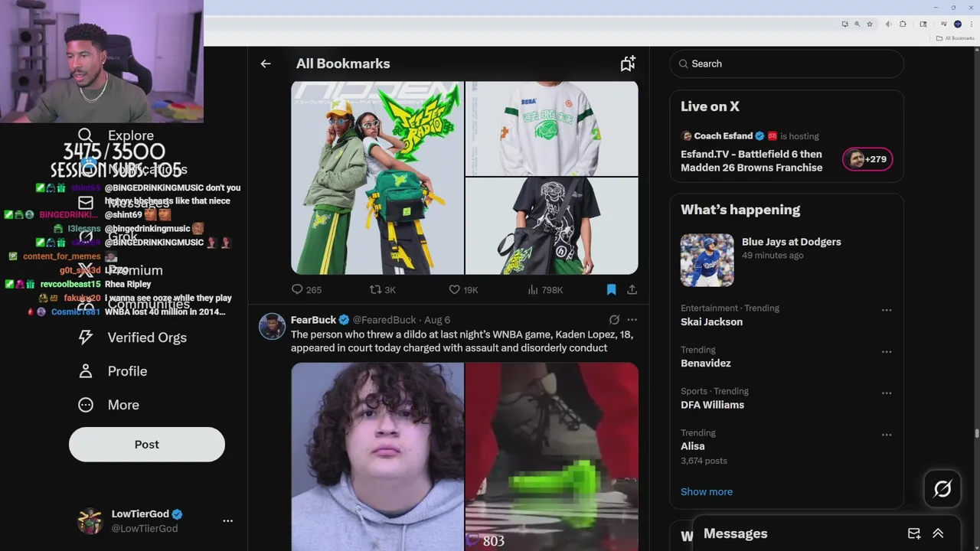Open more options for DFA Williams trend

coord(887,393)
